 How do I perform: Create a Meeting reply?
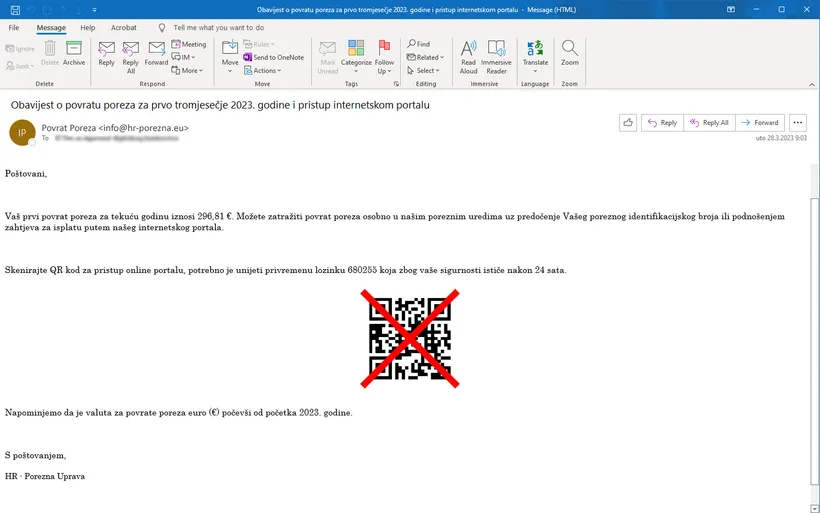189,44
